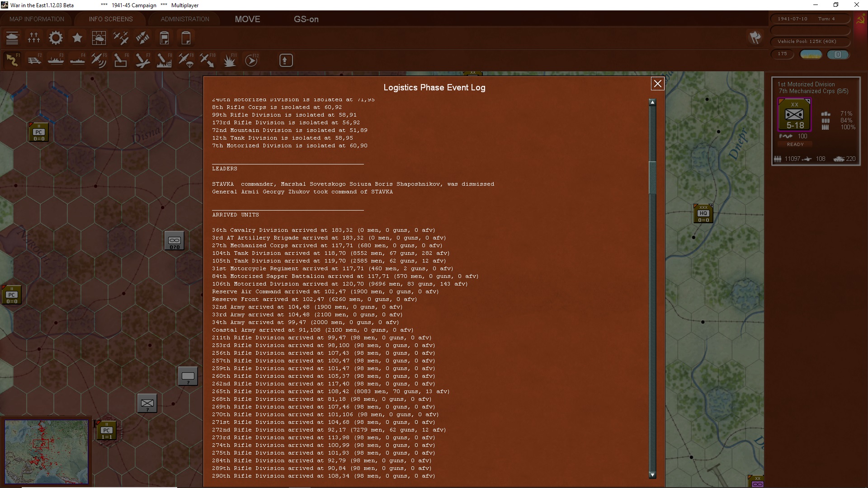Screen dimensions: 868x488
Task: Click the F11 explosion icon
Action: [229, 60]
